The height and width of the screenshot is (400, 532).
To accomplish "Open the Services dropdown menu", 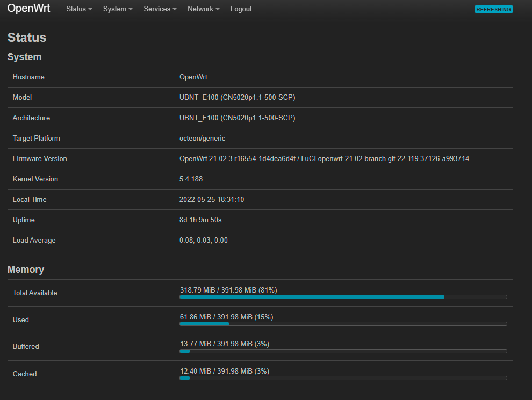I will click(x=160, y=9).
